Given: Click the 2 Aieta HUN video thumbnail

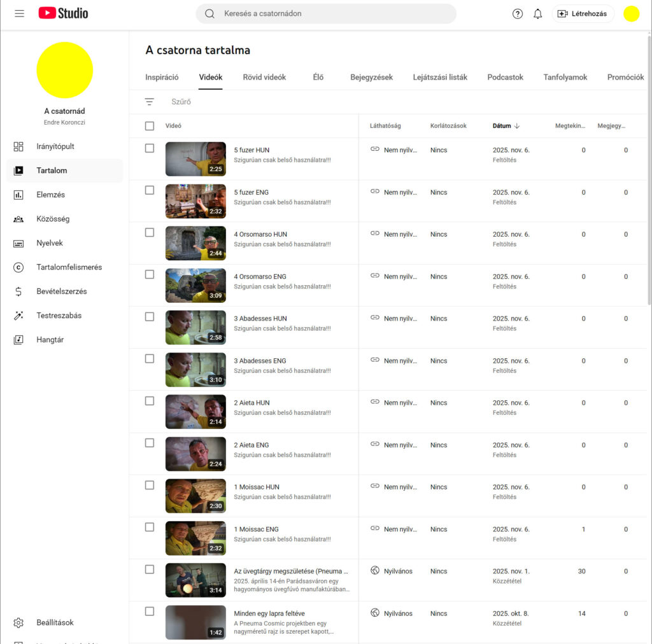Looking at the screenshot, I should tap(195, 411).
